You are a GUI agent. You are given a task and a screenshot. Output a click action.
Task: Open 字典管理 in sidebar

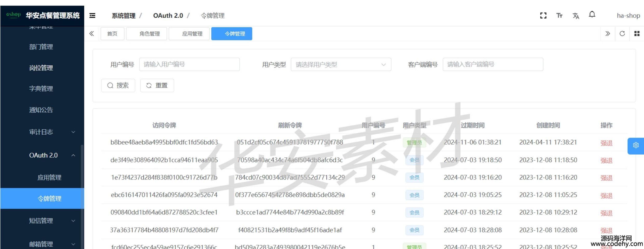point(41,89)
